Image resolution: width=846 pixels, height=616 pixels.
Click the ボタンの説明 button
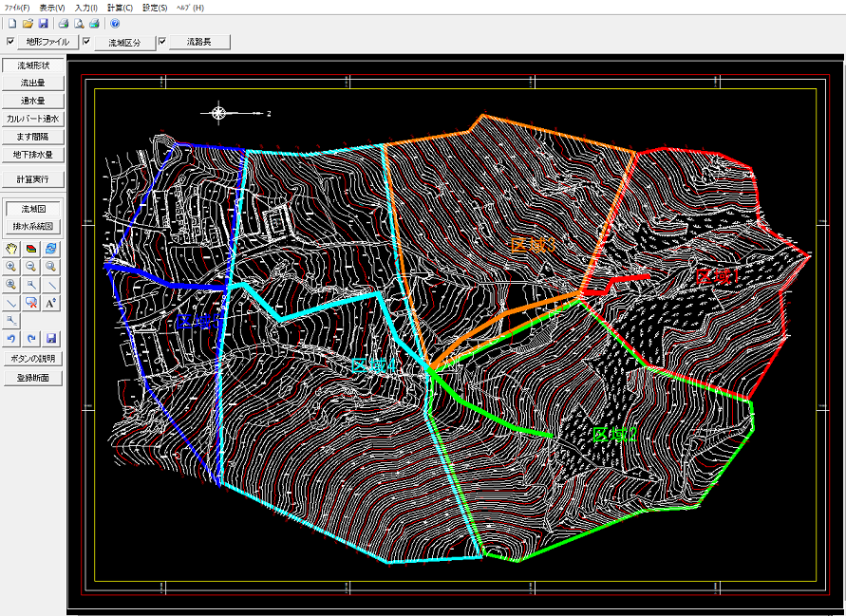[x=33, y=359]
